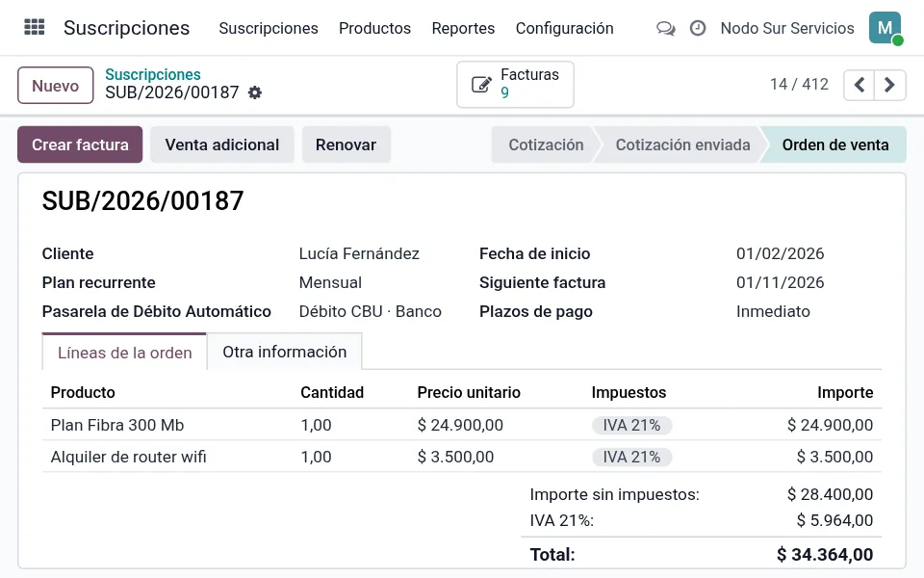Click the total $ 34.364,00
Image resolution: width=924 pixels, height=578 pixels.
(x=825, y=555)
